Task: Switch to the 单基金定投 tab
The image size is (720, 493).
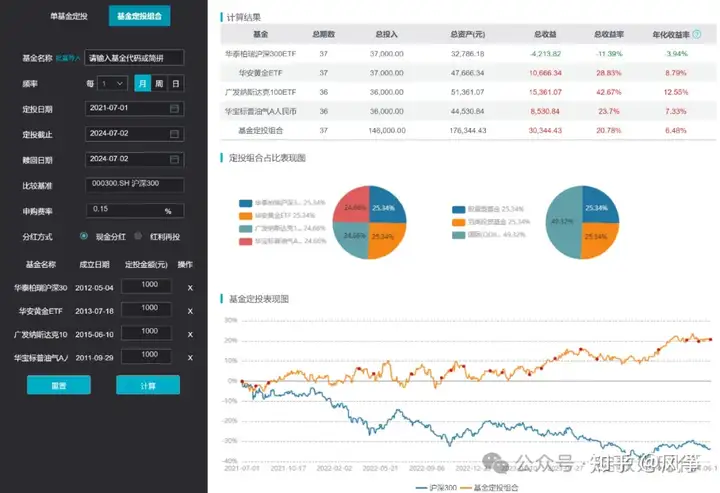Action: pyautogui.click(x=69, y=16)
